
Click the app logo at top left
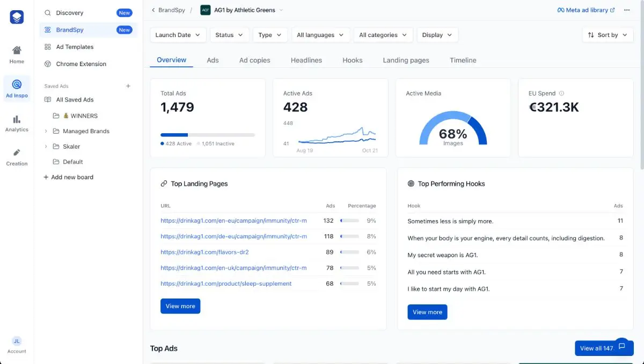tap(17, 17)
